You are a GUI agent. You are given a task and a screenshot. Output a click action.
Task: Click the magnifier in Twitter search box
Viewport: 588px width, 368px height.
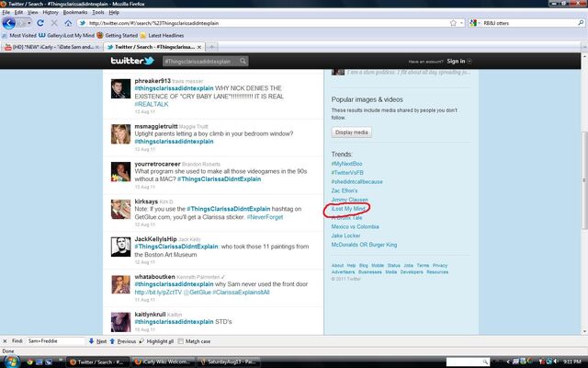[243, 61]
